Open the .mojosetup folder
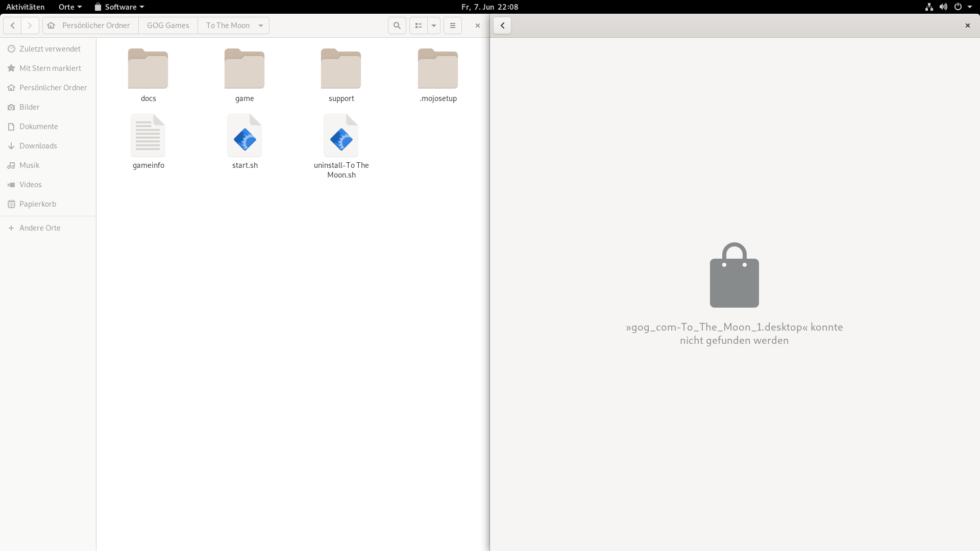This screenshot has height=551, width=980. pyautogui.click(x=437, y=69)
